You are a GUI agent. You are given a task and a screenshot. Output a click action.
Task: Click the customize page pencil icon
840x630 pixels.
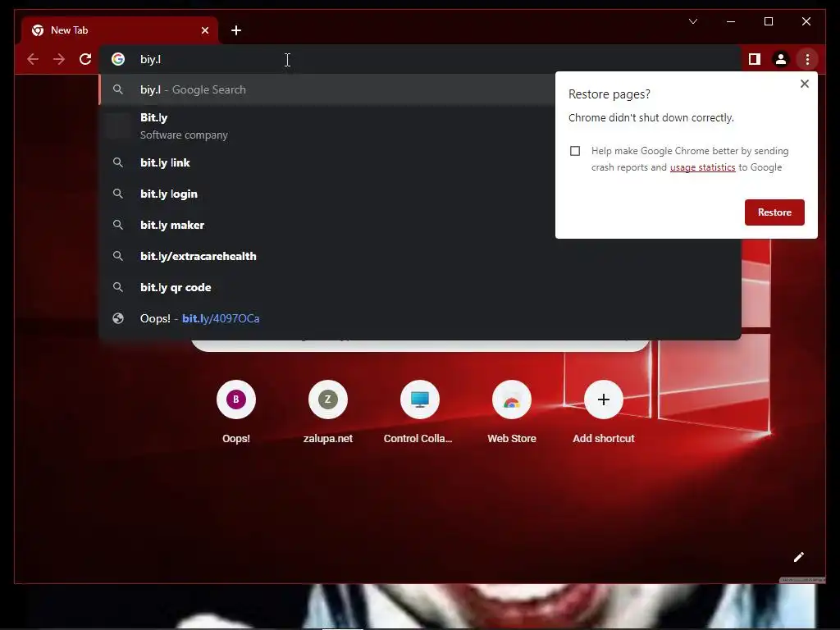click(798, 557)
